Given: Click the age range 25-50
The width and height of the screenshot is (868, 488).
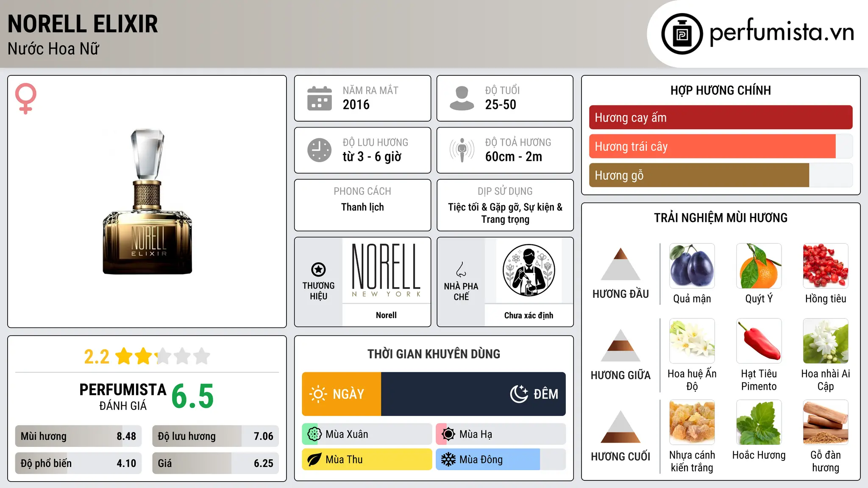Looking at the screenshot, I should pos(501,105).
